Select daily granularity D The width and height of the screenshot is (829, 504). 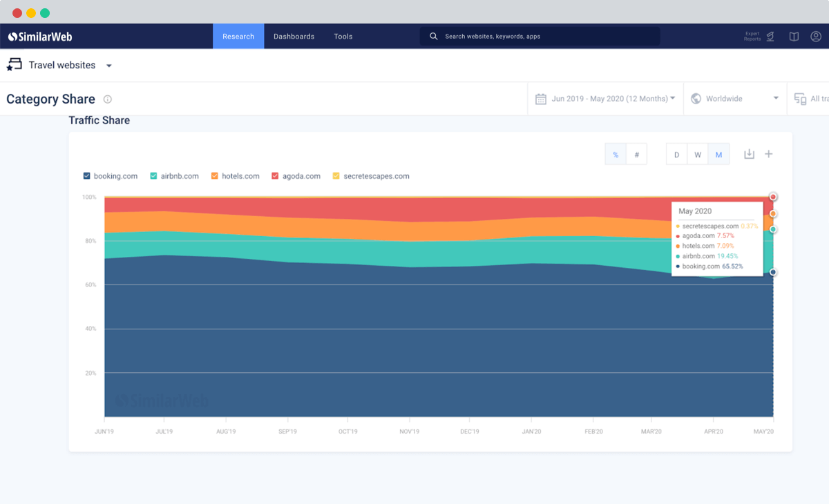[x=677, y=155]
